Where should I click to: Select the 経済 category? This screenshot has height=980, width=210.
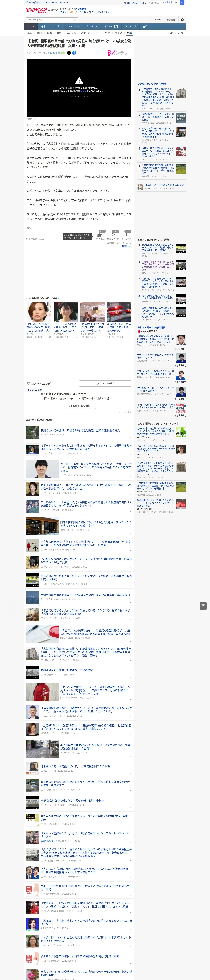tap(59, 33)
